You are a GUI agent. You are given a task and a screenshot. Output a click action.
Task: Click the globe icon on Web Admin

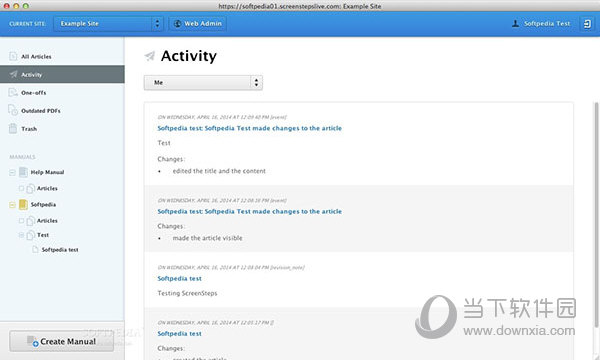(x=177, y=23)
